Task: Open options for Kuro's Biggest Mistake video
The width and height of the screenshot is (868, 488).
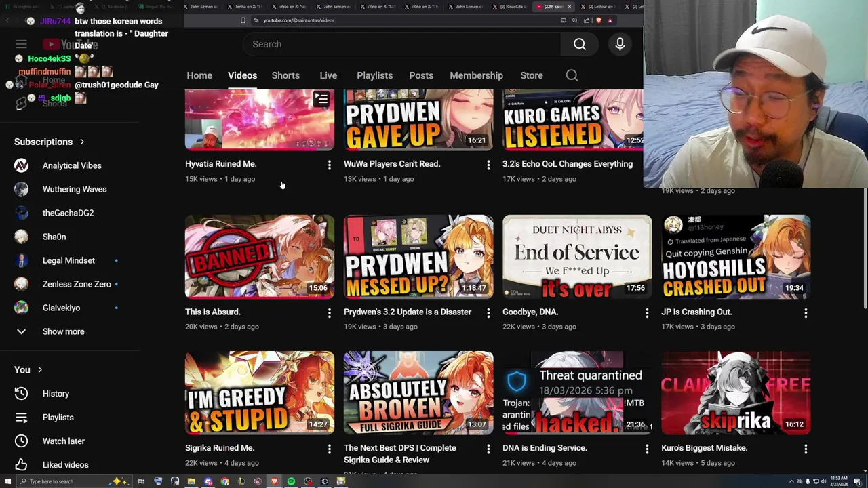Action: 806,449
